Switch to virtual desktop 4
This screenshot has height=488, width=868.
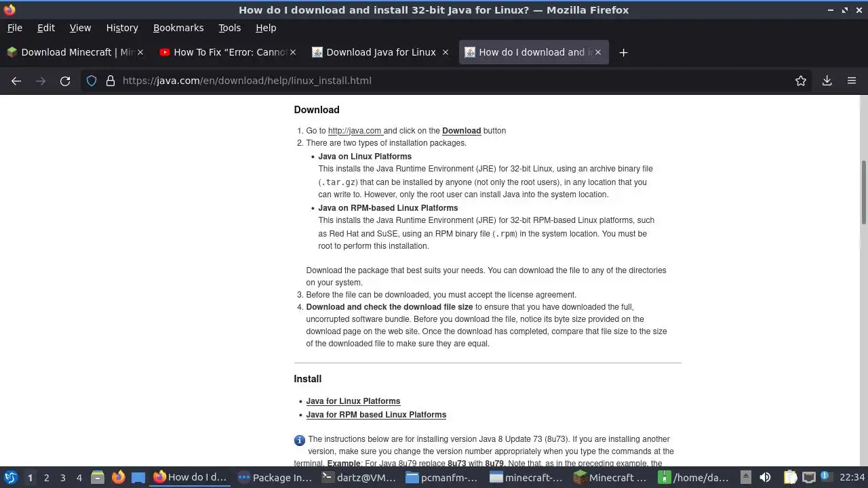click(79, 477)
